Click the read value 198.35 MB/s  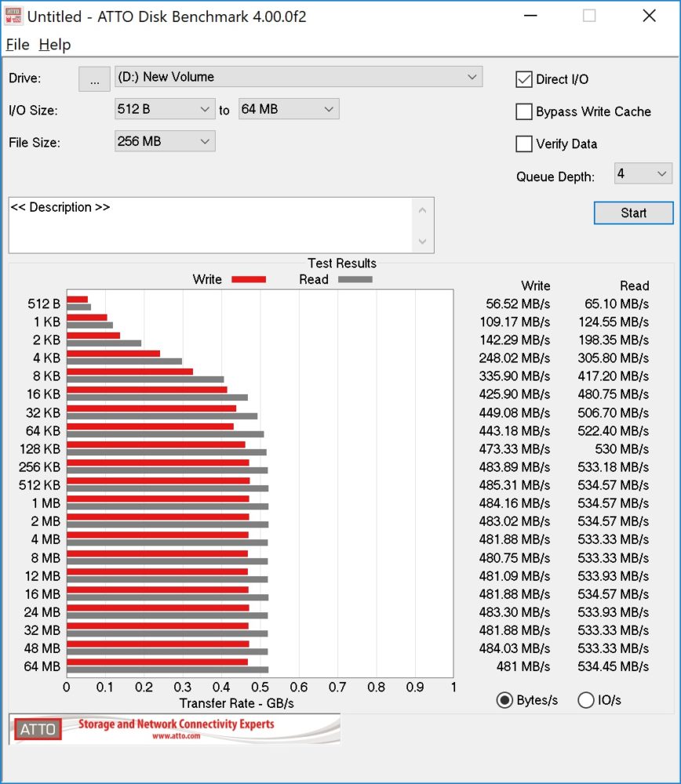(x=614, y=340)
